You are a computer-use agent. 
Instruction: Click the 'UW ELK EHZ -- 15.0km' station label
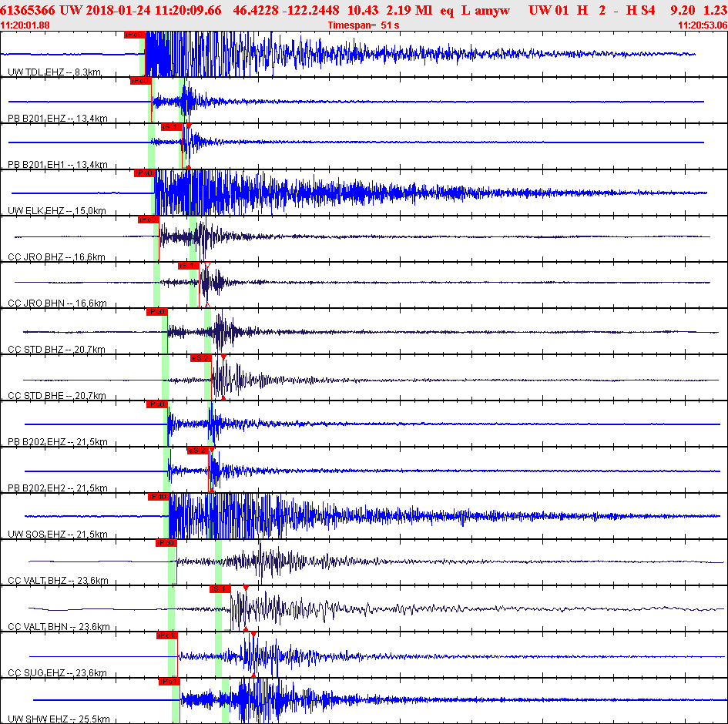57,211
